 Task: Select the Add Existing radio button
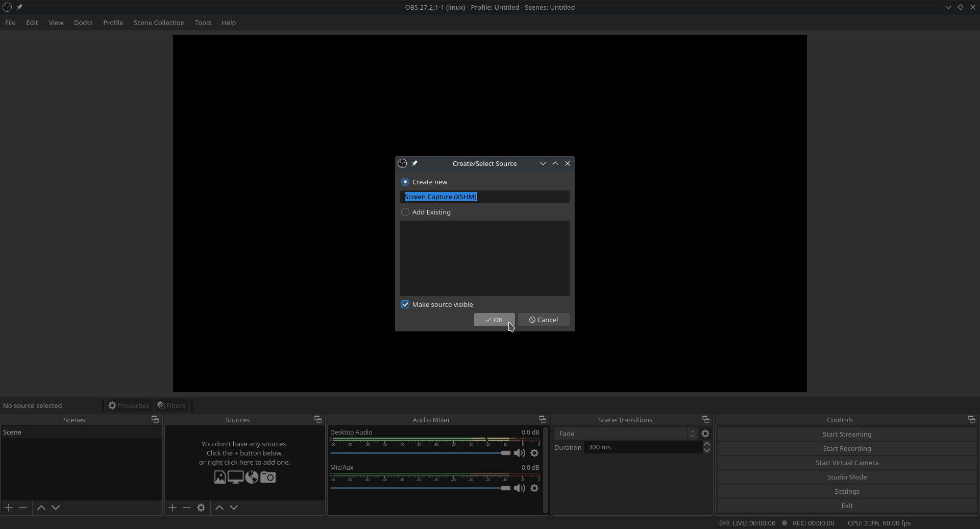(405, 212)
